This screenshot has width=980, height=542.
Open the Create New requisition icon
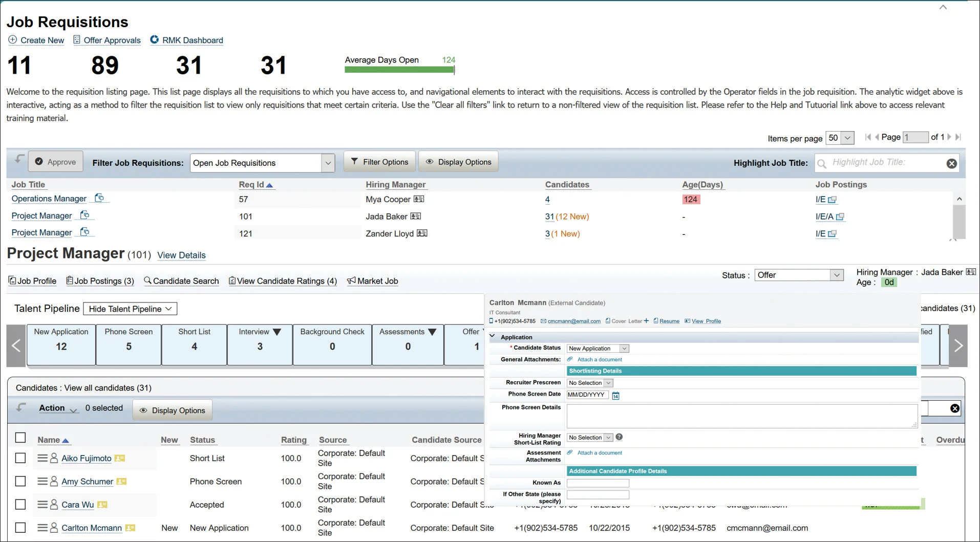(x=11, y=40)
